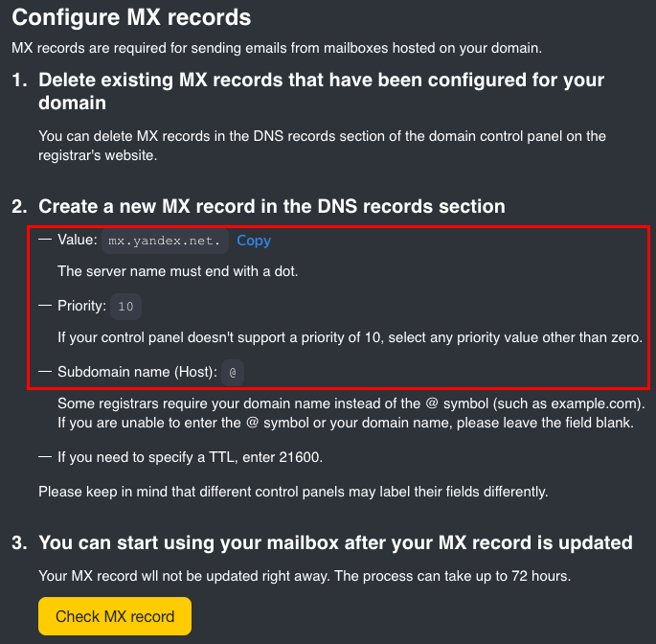Click the Priority: label

pos(82,306)
